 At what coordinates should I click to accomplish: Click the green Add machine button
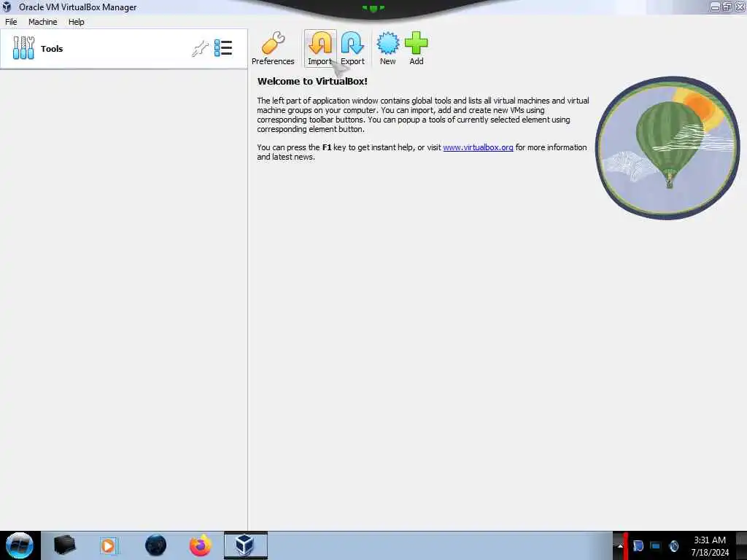coord(417,48)
